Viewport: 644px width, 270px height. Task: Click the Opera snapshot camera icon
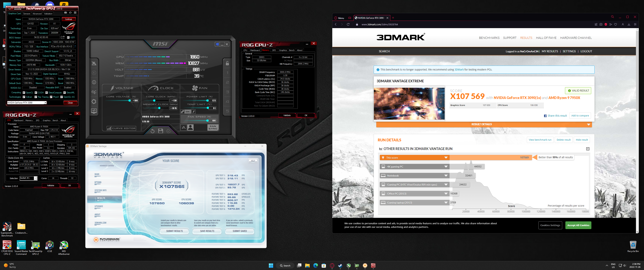point(601,24)
